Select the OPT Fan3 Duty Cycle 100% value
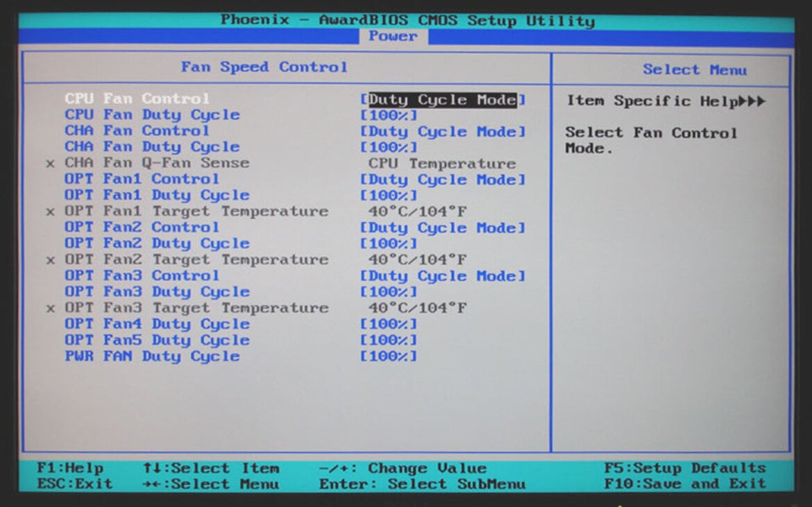Screen dimensions: 812x507 (389, 292)
